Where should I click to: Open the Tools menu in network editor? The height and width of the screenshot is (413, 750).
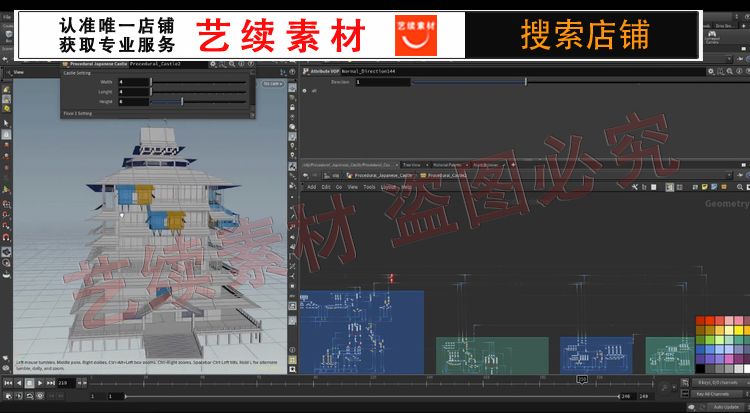369,187
